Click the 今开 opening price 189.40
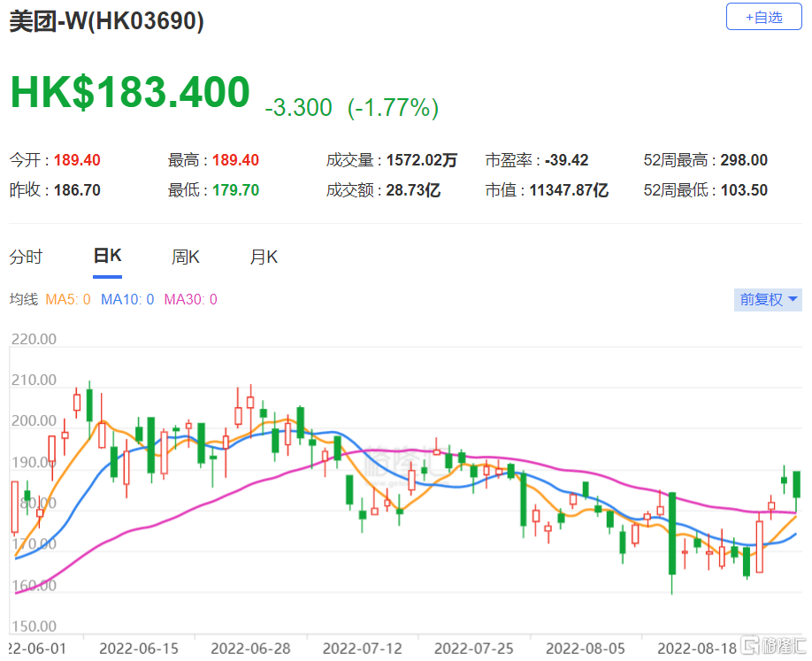Screen dimensions: 812x661 (x=77, y=160)
